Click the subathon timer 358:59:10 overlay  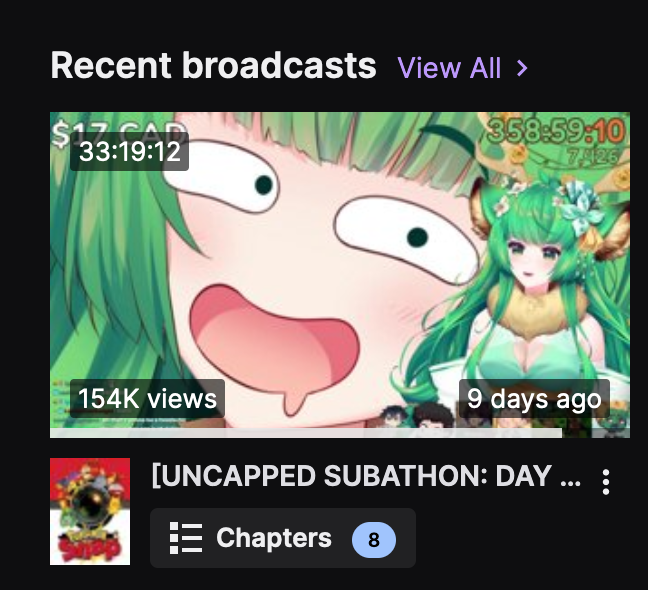tap(555, 131)
